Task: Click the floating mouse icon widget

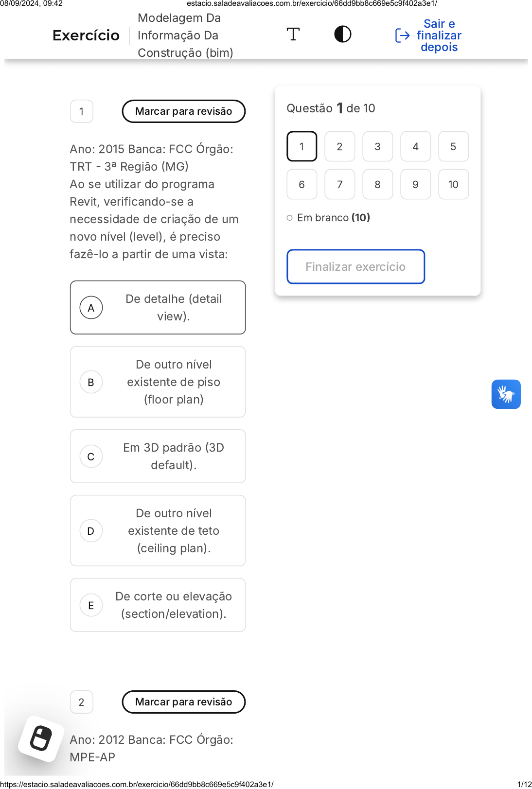Action: click(x=41, y=738)
